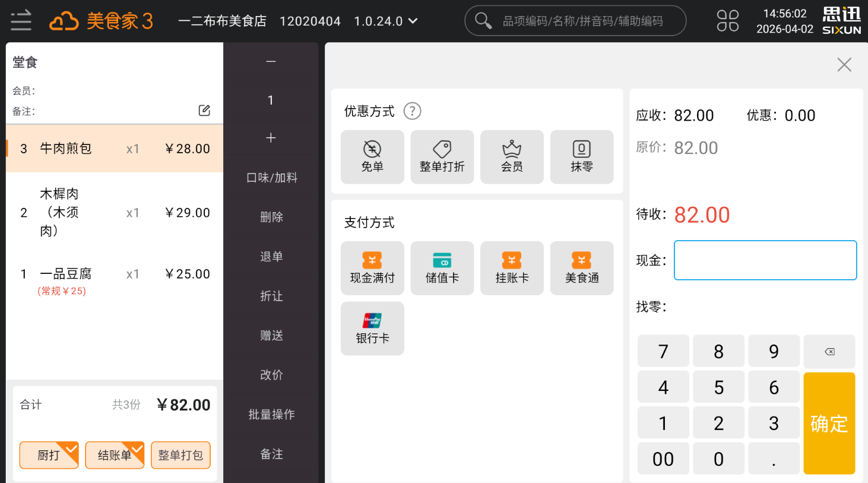Click the help question mark beside 优惠方式
The width and height of the screenshot is (868, 483).
412,111
